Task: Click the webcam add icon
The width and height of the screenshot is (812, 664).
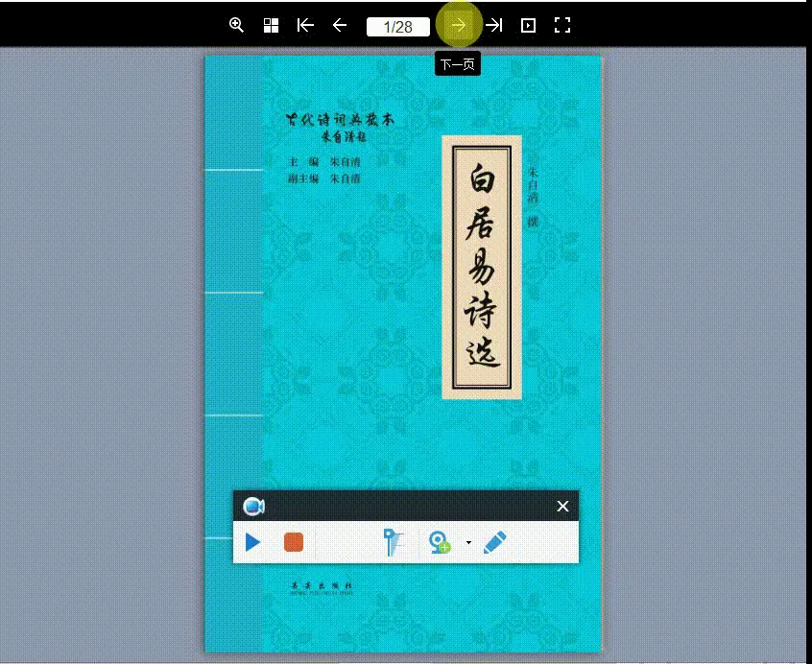Action: point(440,542)
